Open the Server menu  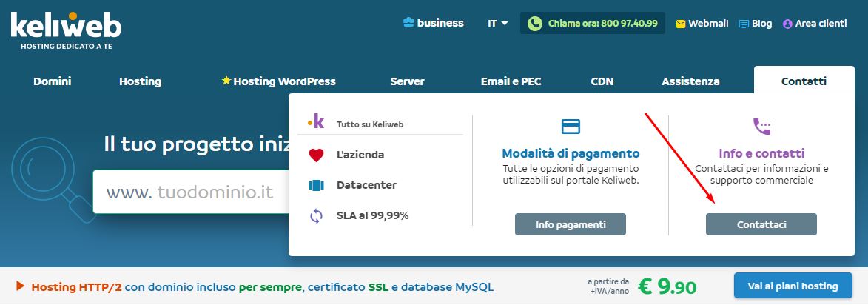pyautogui.click(x=407, y=81)
